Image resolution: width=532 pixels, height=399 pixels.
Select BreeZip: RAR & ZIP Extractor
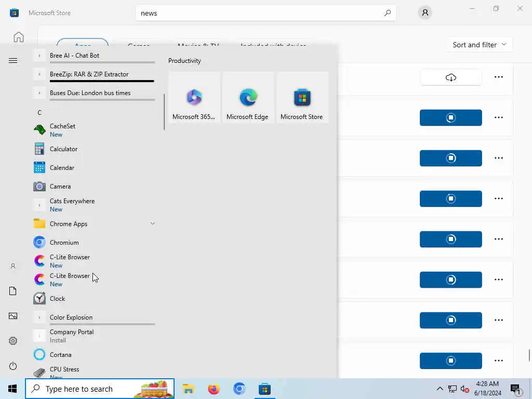click(x=94, y=74)
